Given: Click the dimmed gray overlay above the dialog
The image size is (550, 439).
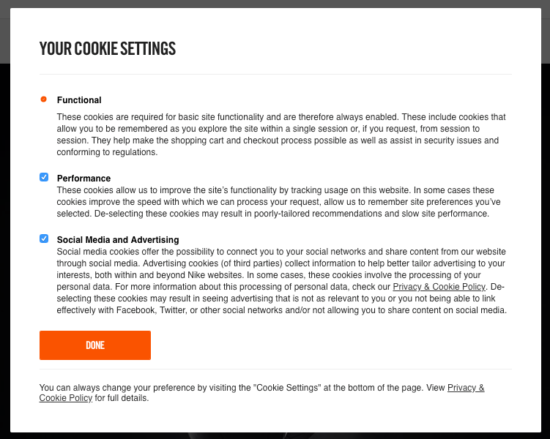Looking at the screenshot, I should coord(275,4).
